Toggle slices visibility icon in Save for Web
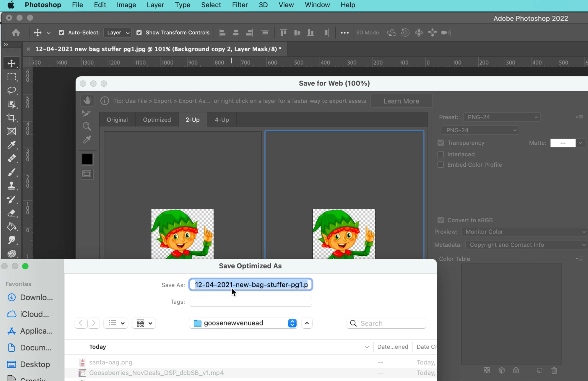This screenshot has height=381, width=588. click(87, 174)
